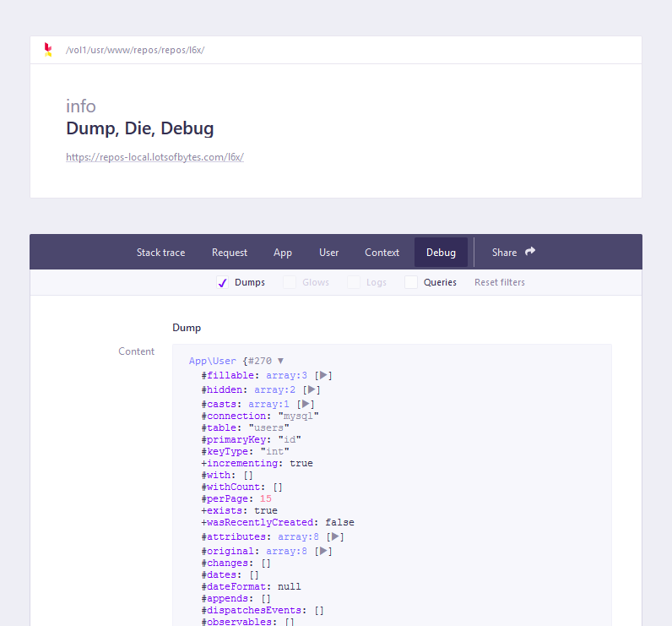Viewport: 672px width, 626px height.
Task: Open the App tab
Action: (x=283, y=253)
